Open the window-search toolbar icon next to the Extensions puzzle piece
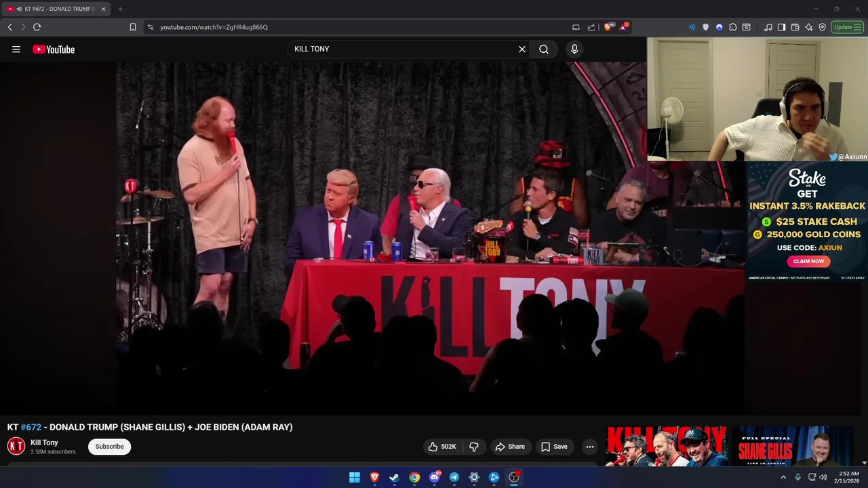Screen dimensions: 868x488 746,27
